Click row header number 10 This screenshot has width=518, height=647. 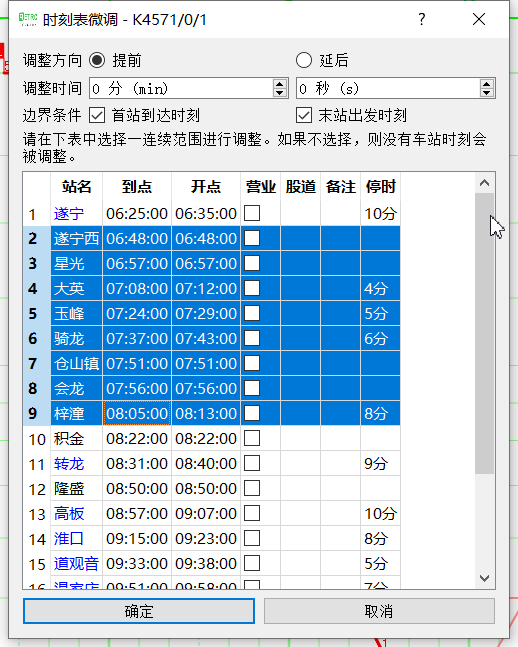coord(37,438)
